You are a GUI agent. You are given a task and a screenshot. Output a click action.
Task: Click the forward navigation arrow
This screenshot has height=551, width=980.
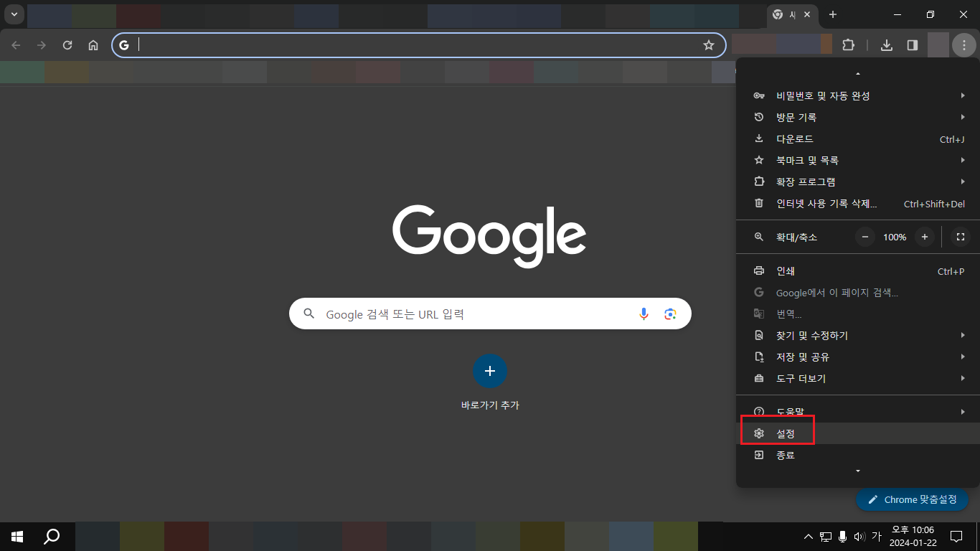pyautogui.click(x=42, y=45)
